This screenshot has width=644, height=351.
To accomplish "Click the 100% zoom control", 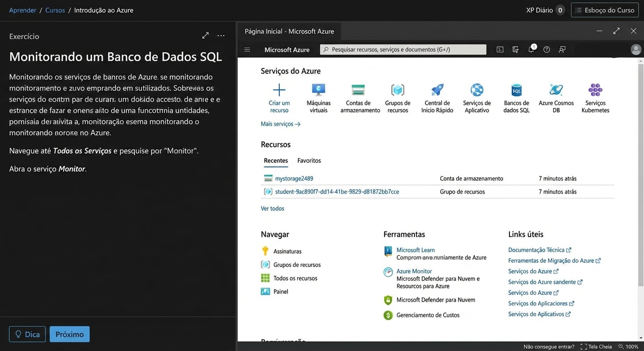I will pyautogui.click(x=628, y=346).
